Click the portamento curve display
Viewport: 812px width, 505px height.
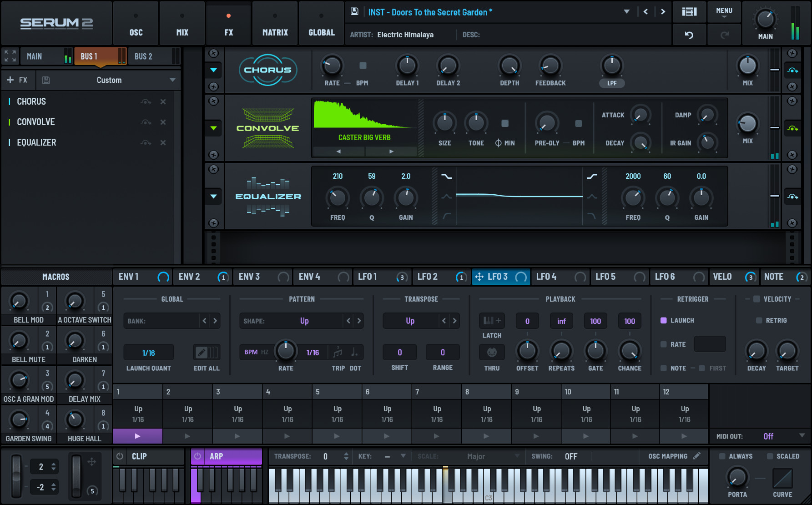click(782, 479)
